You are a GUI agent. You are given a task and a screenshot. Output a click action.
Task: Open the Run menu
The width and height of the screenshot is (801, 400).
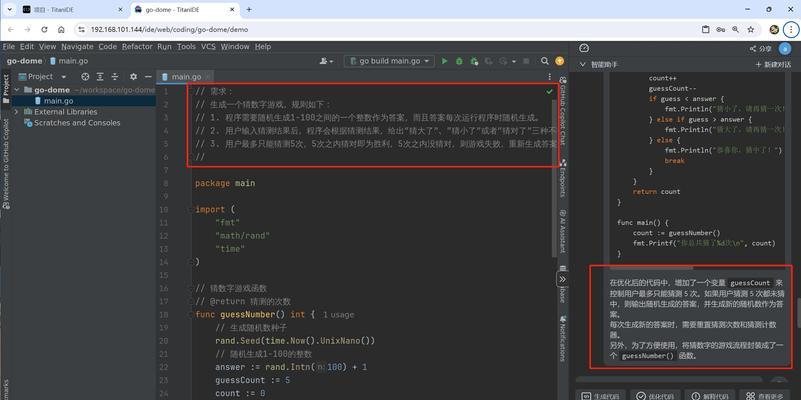click(164, 46)
